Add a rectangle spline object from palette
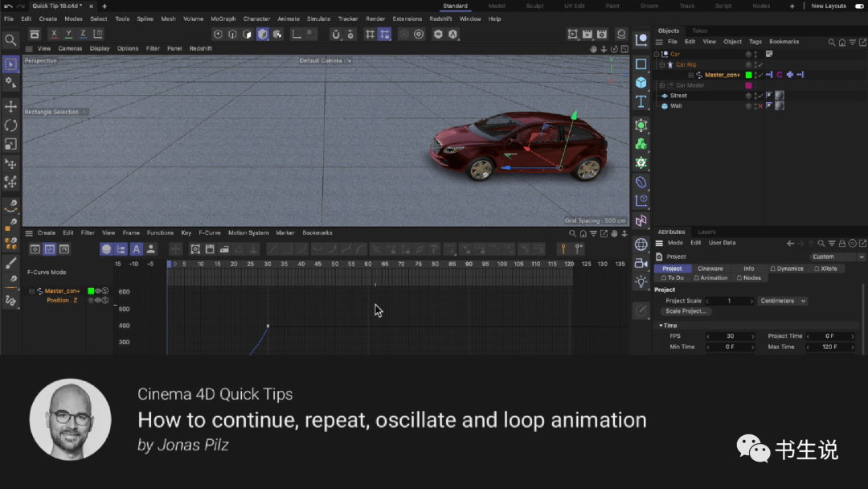The image size is (868, 489). click(641, 64)
